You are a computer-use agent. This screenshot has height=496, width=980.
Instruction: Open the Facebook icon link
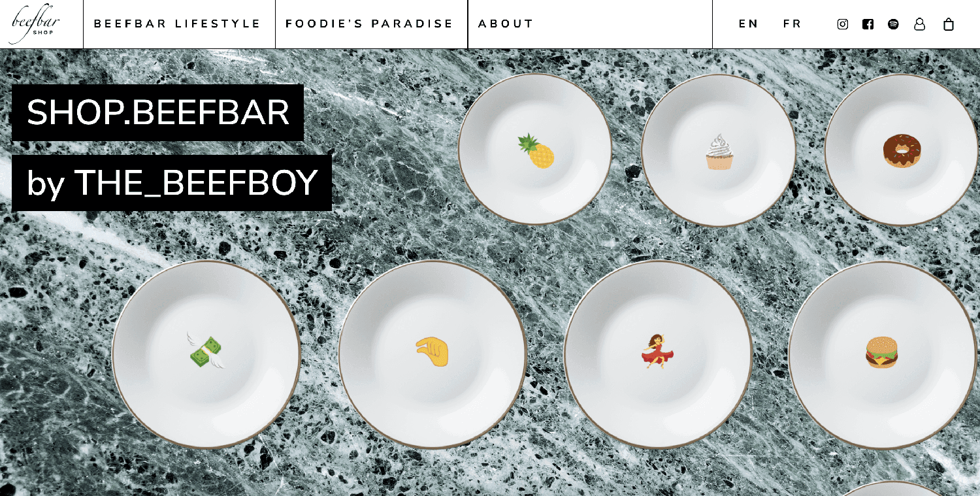pos(868,24)
